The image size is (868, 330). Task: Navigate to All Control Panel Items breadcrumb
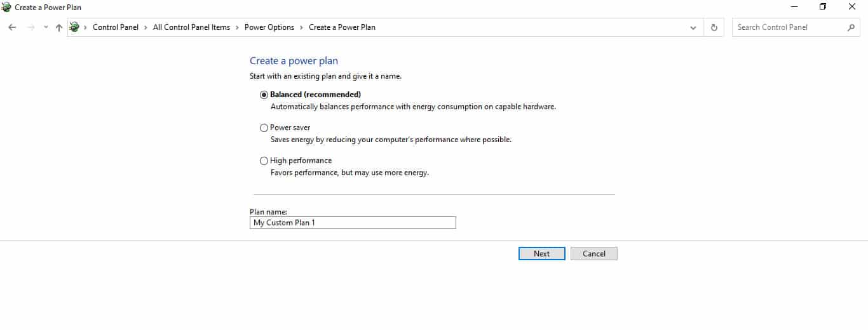coord(191,27)
